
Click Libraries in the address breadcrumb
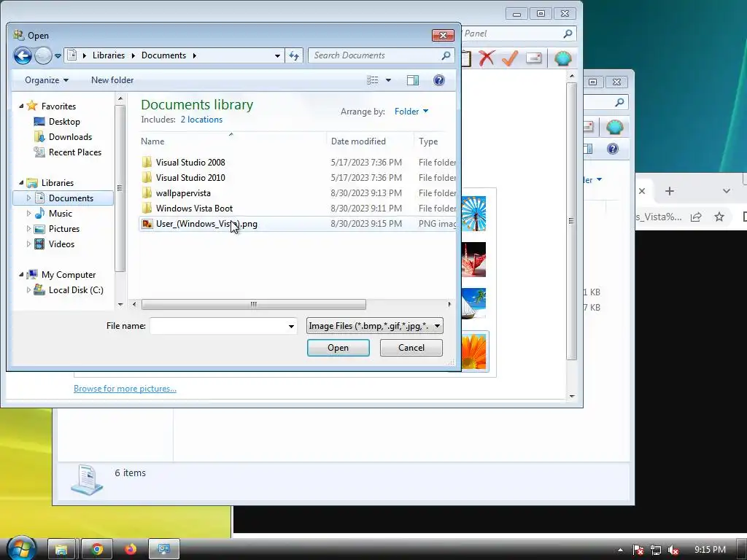109,55
